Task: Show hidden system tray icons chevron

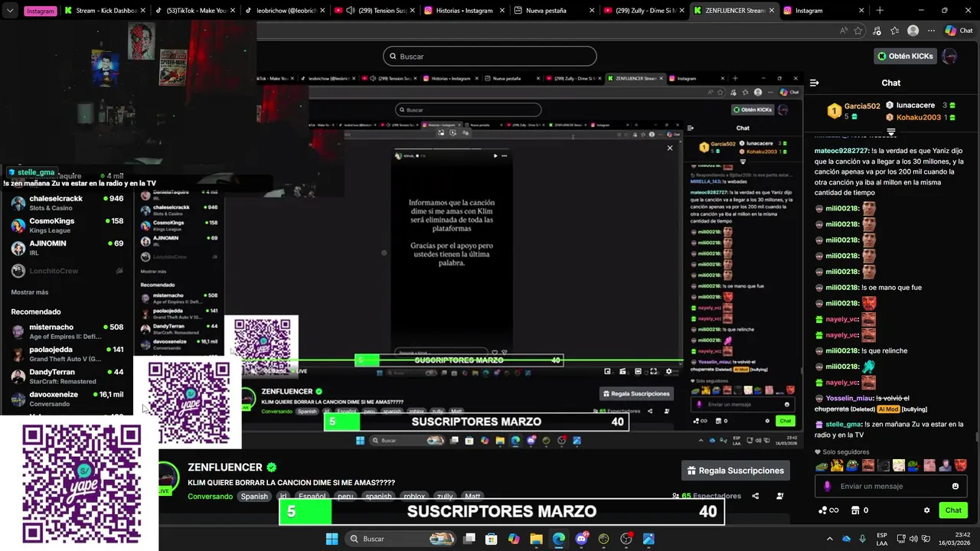Action: [x=829, y=539]
